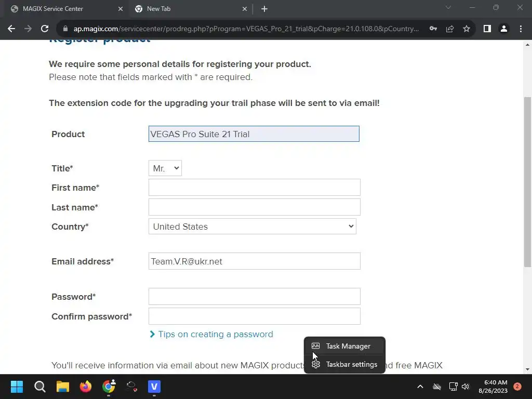The image size is (532, 399).
Task: Click the network display tray icon
Action: 453,387
